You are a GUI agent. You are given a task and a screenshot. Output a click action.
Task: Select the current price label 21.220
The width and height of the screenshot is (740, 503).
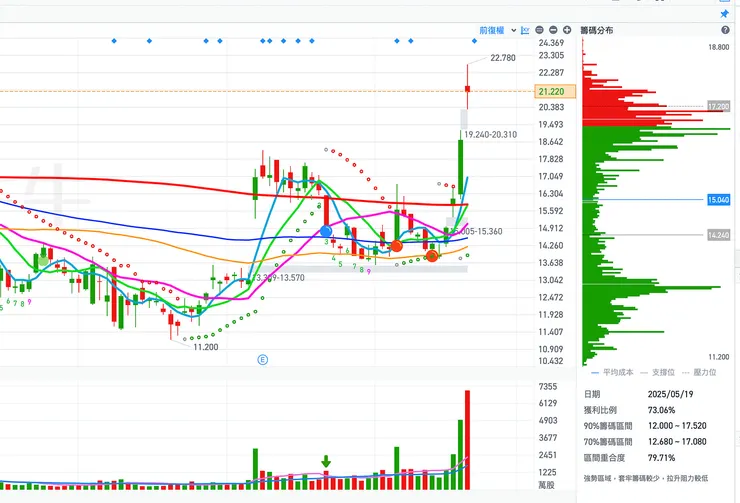[x=555, y=91]
